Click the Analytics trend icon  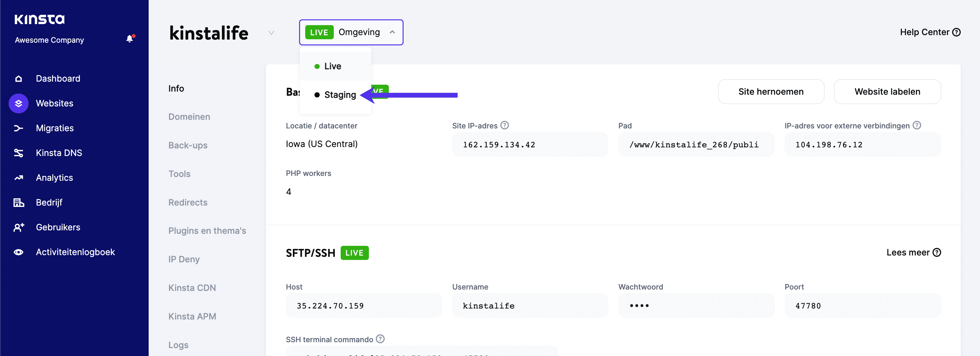point(18,178)
